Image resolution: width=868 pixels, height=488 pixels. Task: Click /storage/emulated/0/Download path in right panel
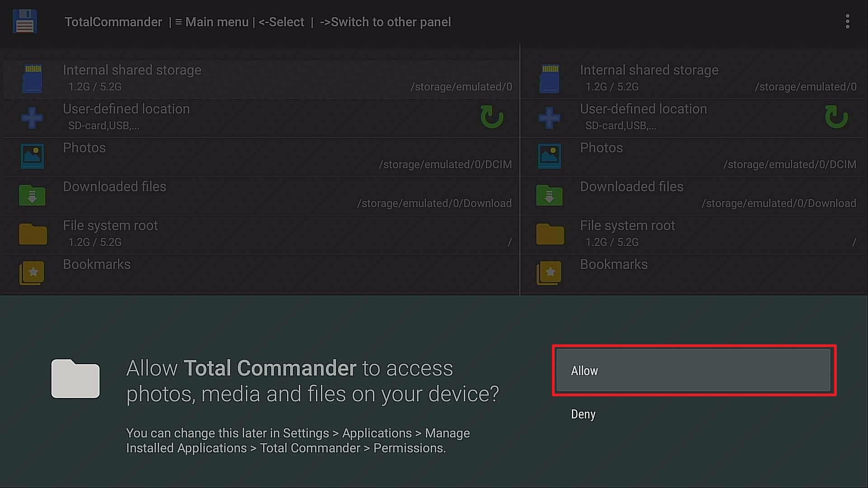[779, 203]
